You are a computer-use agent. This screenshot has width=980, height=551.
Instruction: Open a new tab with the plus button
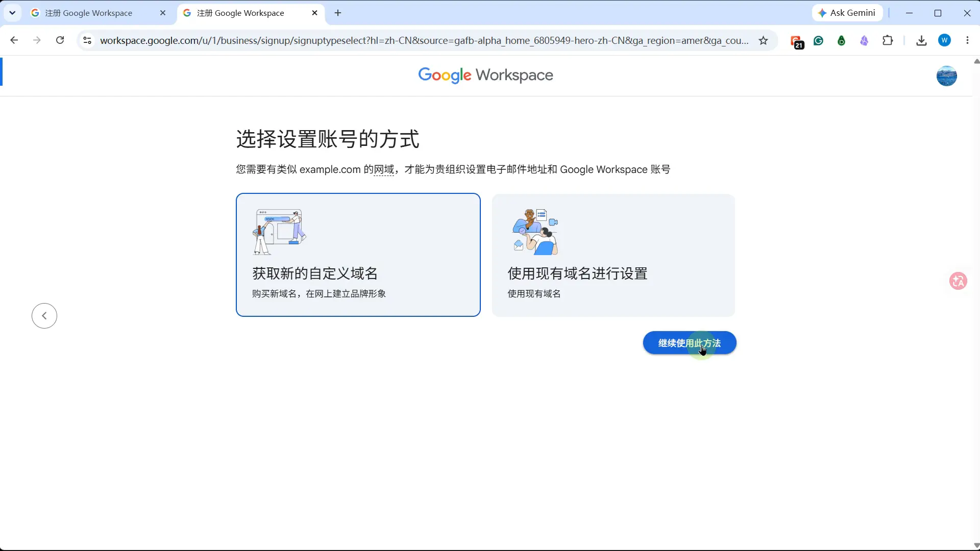338,13
